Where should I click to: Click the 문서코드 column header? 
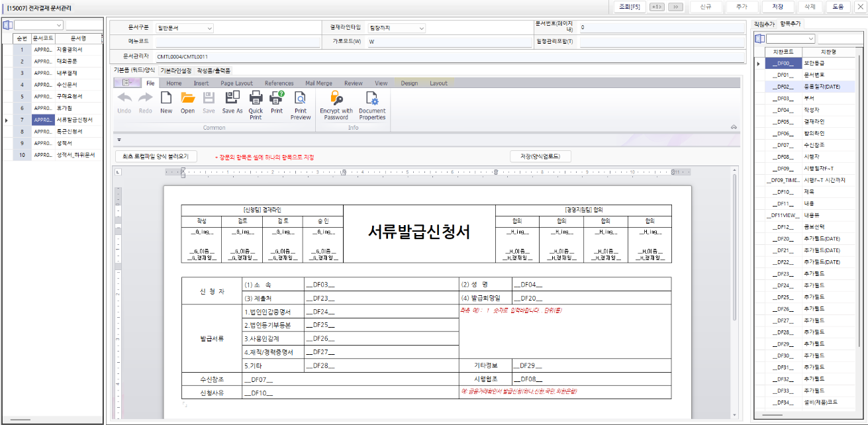[43, 38]
